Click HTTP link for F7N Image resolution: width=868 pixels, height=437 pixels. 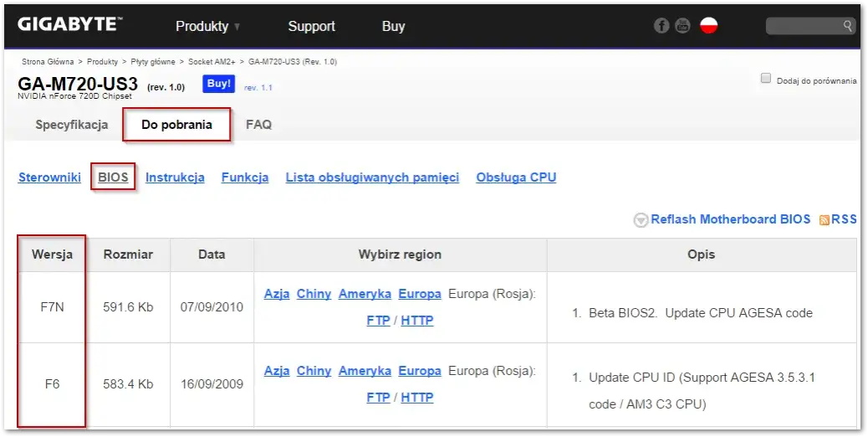(416, 321)
